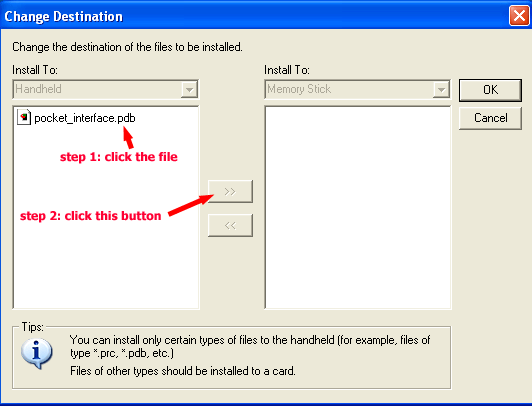Click the red 'step 2: click this button' text

tap(91, 216)
